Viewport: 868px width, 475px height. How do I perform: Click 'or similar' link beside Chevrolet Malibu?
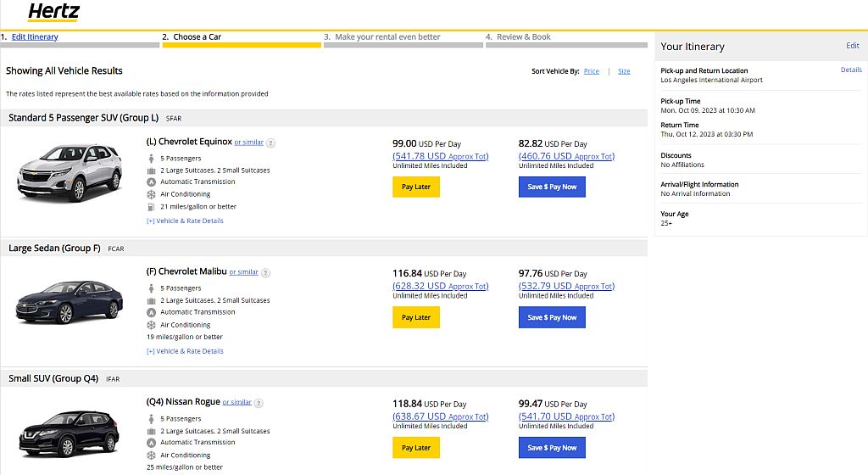tap(243, 272)
